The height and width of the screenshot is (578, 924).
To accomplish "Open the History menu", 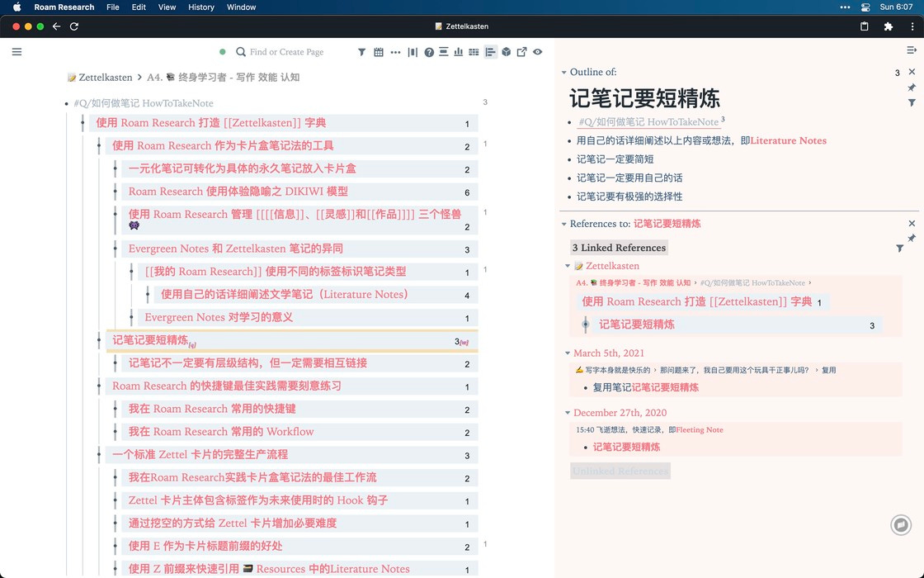I will tap(201, 7).
